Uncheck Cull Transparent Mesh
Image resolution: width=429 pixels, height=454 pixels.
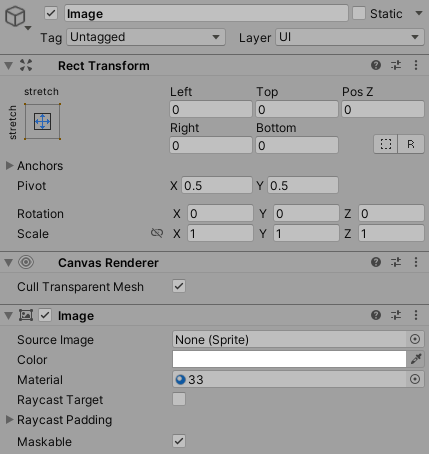pos(179,286)
